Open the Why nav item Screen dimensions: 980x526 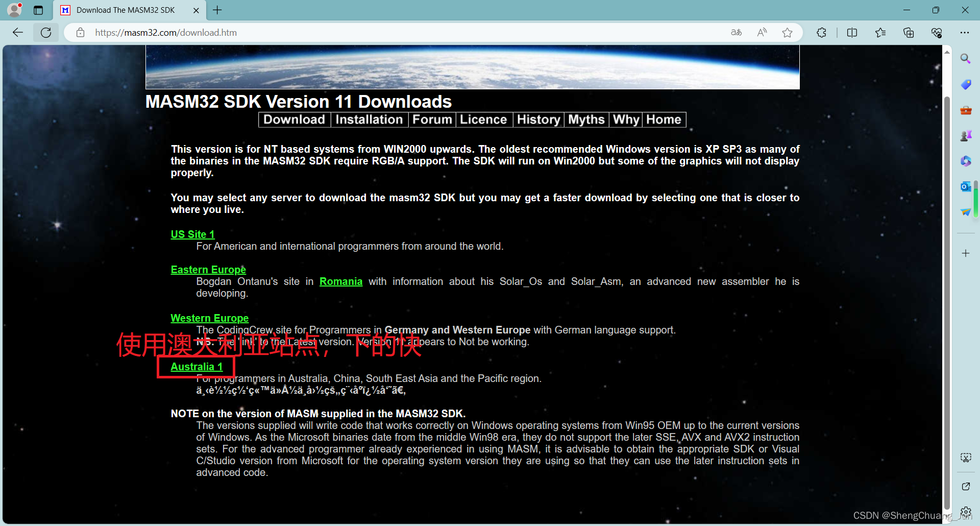click(626, 119)
